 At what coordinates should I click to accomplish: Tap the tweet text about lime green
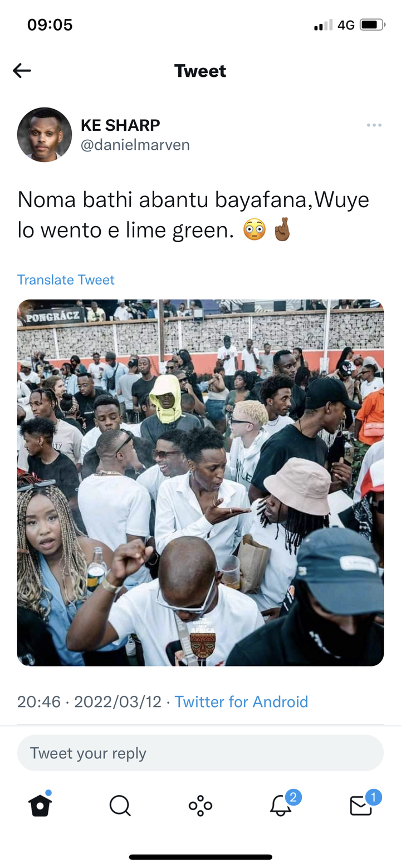click(193, 214)
